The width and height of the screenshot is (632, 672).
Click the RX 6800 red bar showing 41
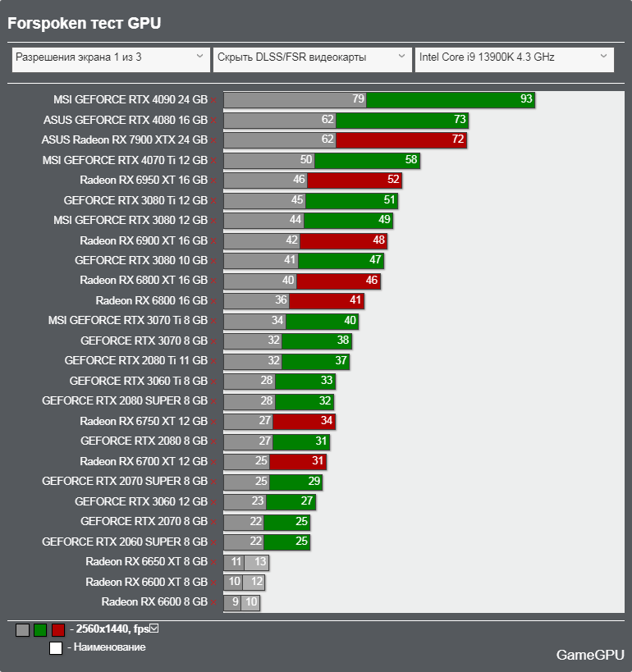[x=327, y=301]
